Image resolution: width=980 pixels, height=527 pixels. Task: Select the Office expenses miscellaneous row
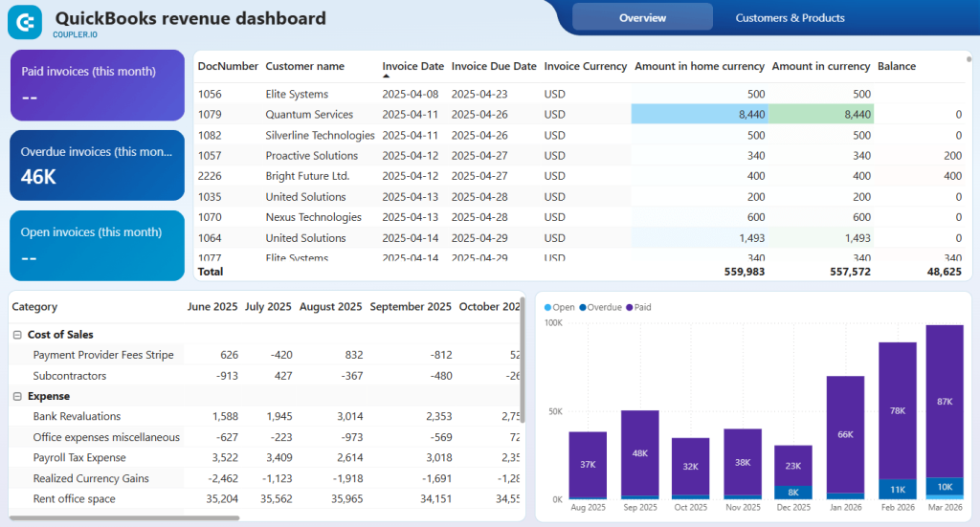[265, 437]
